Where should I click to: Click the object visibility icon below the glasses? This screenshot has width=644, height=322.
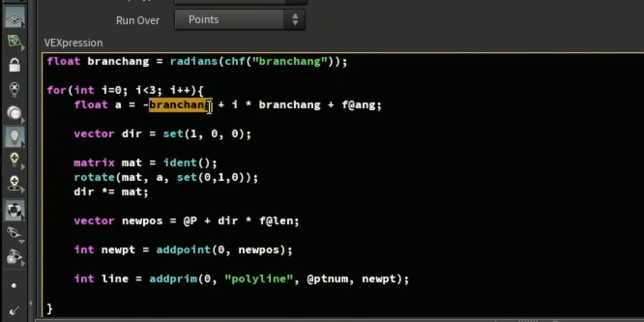[x=15, y=257]
